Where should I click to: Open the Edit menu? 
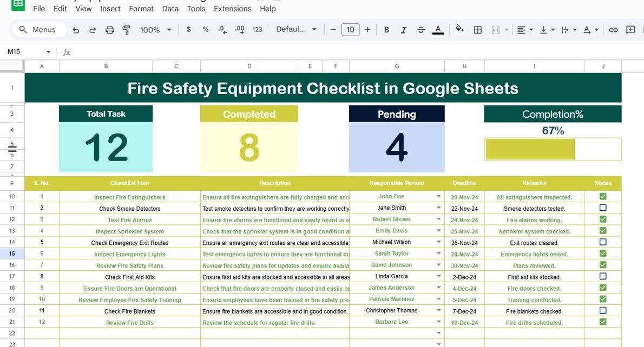click(x=60, y=9)
